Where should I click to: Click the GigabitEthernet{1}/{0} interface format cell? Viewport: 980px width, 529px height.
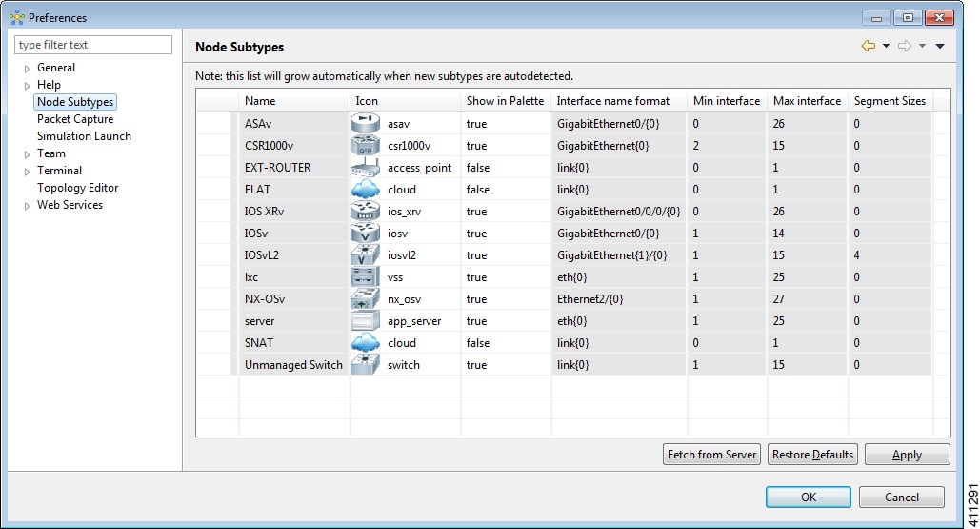click(619, 254)
